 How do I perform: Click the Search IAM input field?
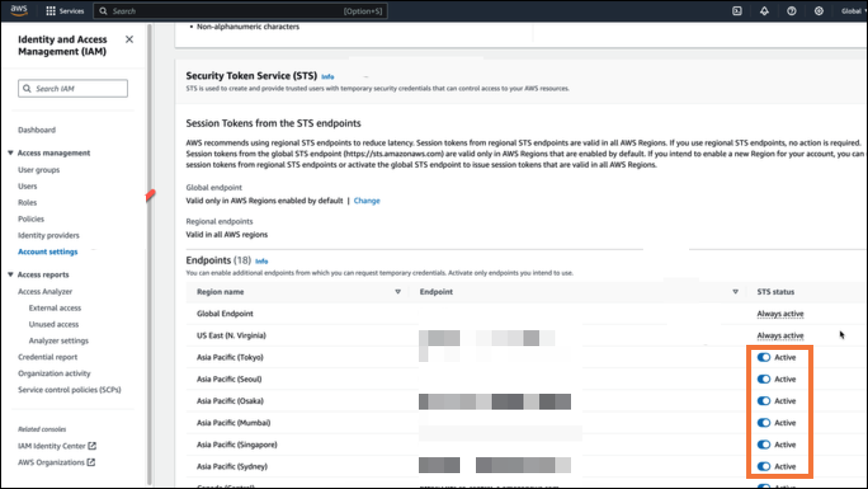pos(73,88)
